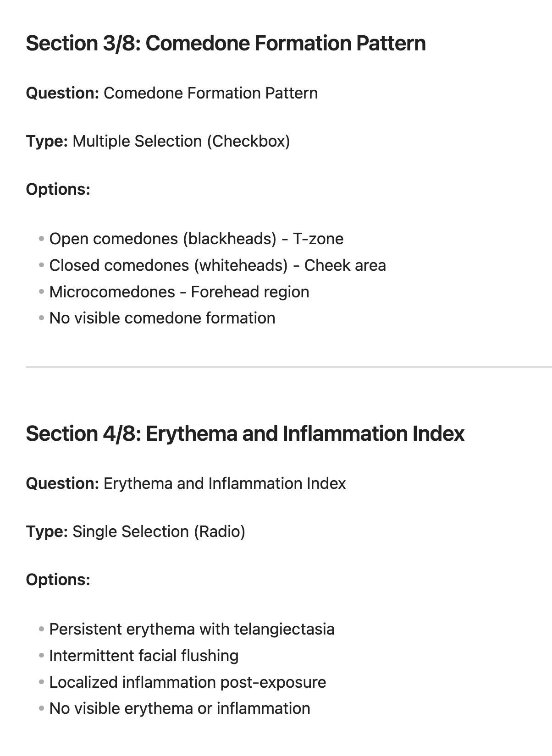The height and width of the screenshot is (756, 552).
Task: Click the bullet beside Persistent erythema option
Action: [42, 629]
